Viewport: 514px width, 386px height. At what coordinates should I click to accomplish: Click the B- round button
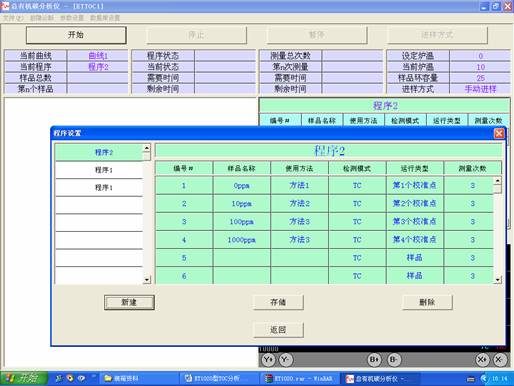(394, 360)
